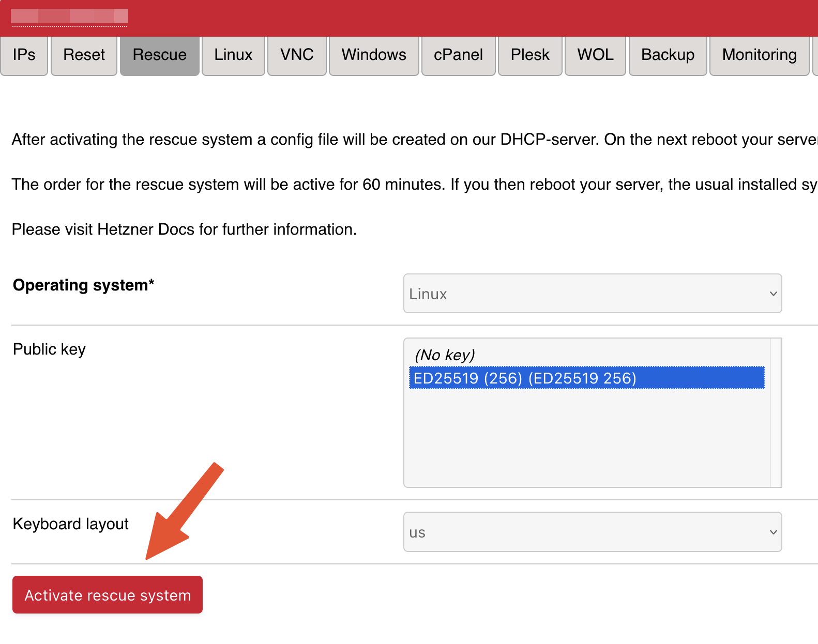The width and height of the screenshot is (818, 644).
Task: Expand the Operating system dropdown
Action: click(x=592, y=294)
